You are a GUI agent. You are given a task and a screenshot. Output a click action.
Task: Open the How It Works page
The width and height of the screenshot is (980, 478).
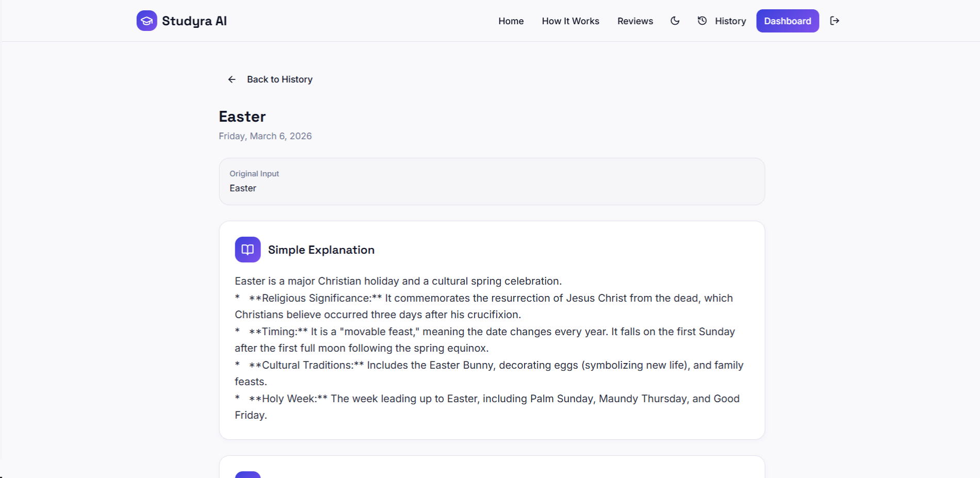(570, 21)
